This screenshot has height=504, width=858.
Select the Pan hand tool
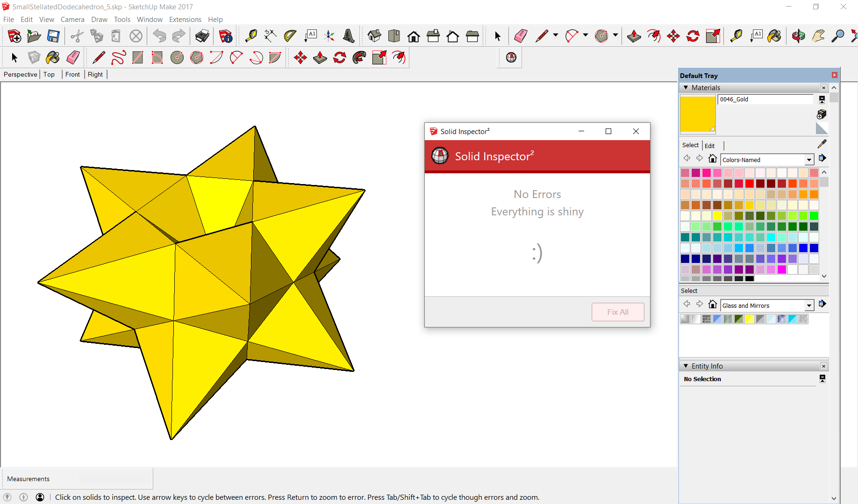[818, 36]
